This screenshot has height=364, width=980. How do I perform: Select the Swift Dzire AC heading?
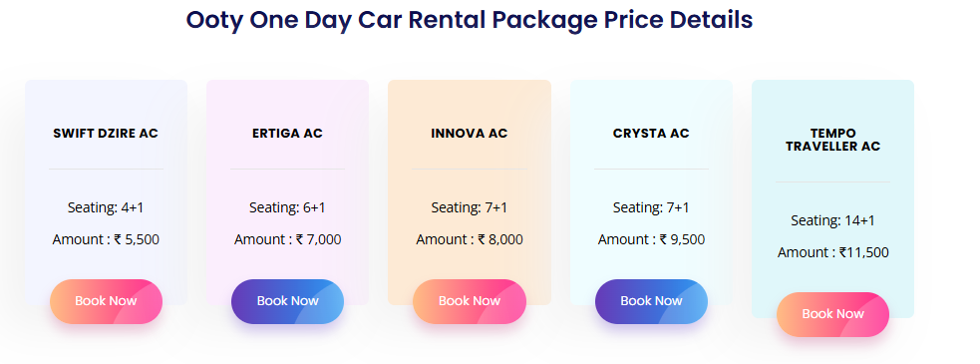[x=106, y=134]
